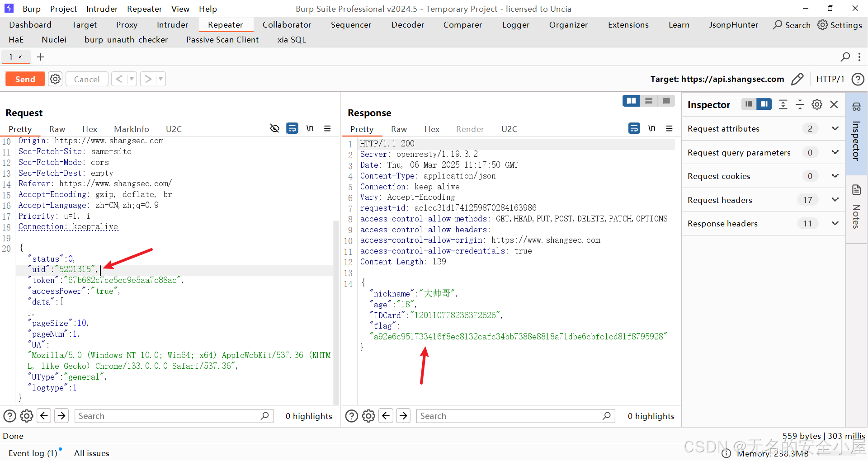Open MarkInfo tab in Request

coord(132,129)
